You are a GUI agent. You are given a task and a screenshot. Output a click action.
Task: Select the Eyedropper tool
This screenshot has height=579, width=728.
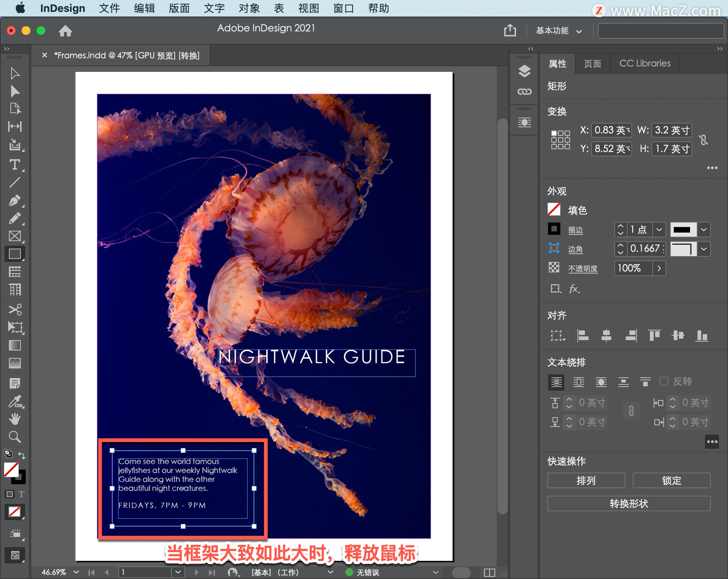pos(15,401)
